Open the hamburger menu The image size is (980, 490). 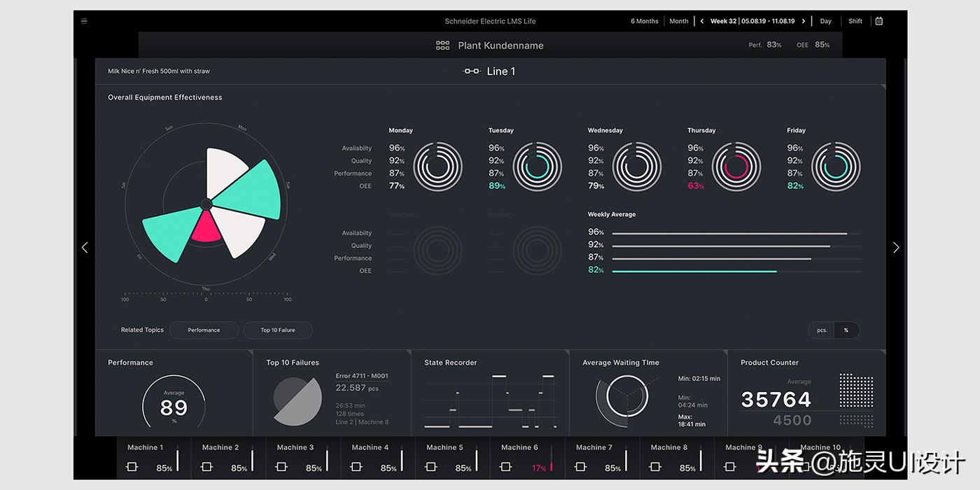click(84, 21)
